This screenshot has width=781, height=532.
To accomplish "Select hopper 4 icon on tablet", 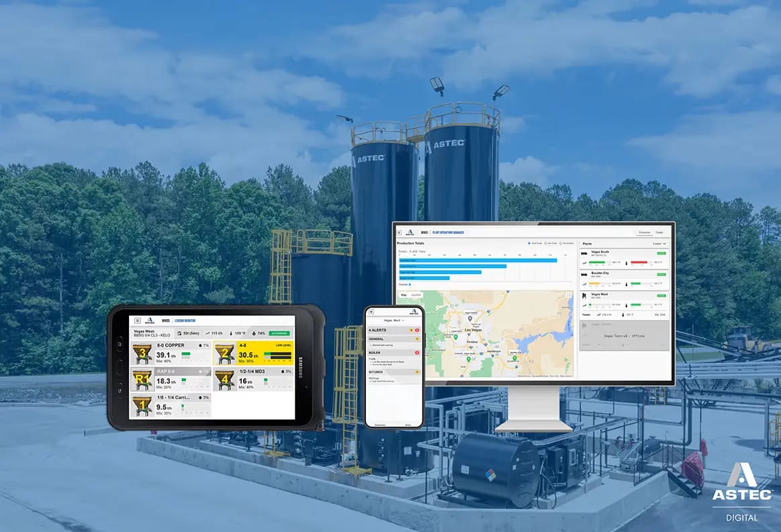I will tap(225, 380).
